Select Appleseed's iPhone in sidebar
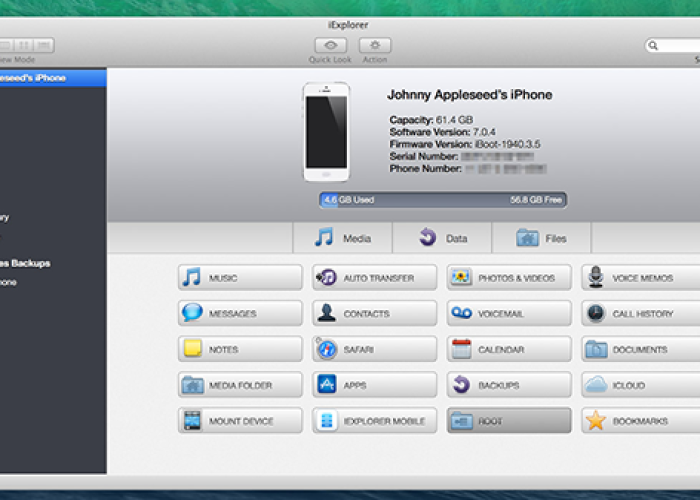 [53, 78]
